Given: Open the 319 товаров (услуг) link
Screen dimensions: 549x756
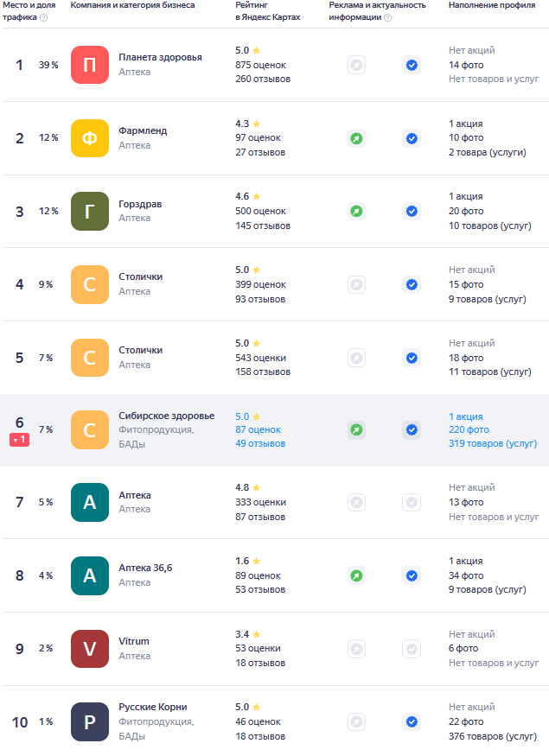Looking at the screenshot, I should coord(493,443).
